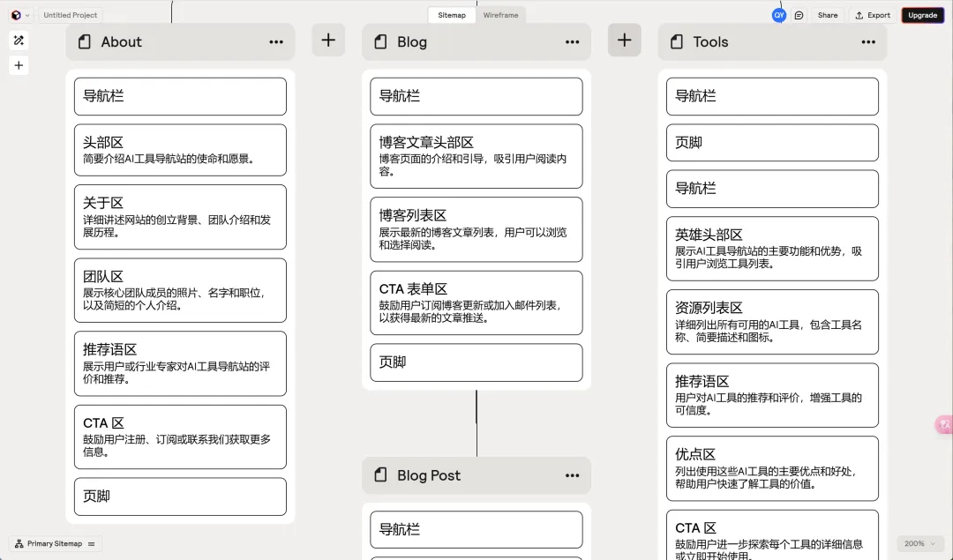Select 英雄头部区 section in Tools page
This screenshot has height=560, width=953.
pos(772,249)
